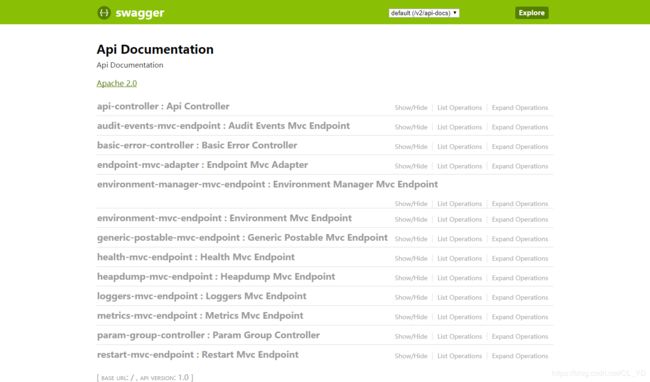This screenshot has height=382, width=650.
Task: List Operations for endpoint-mvc-adapter
Action: pyautogui.click(x=459, y=166)
